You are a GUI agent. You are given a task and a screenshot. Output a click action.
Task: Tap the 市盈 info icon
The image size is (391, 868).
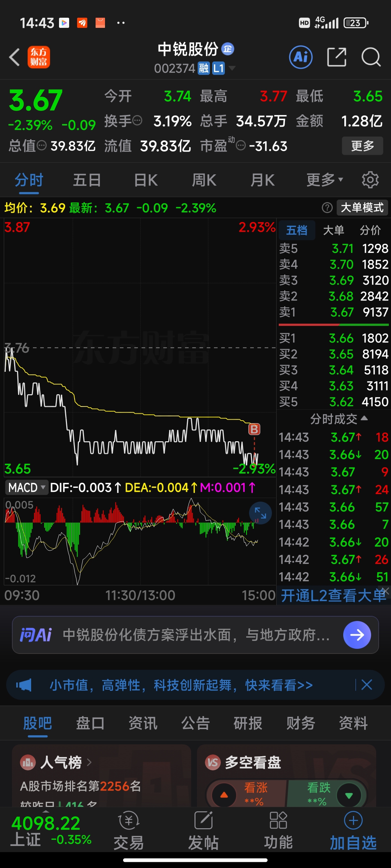tap(241, 146)
